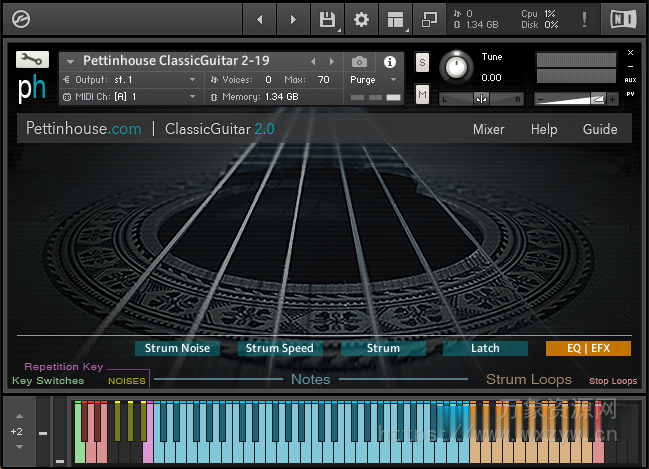Toggle the Latch button

pos(485,348)
